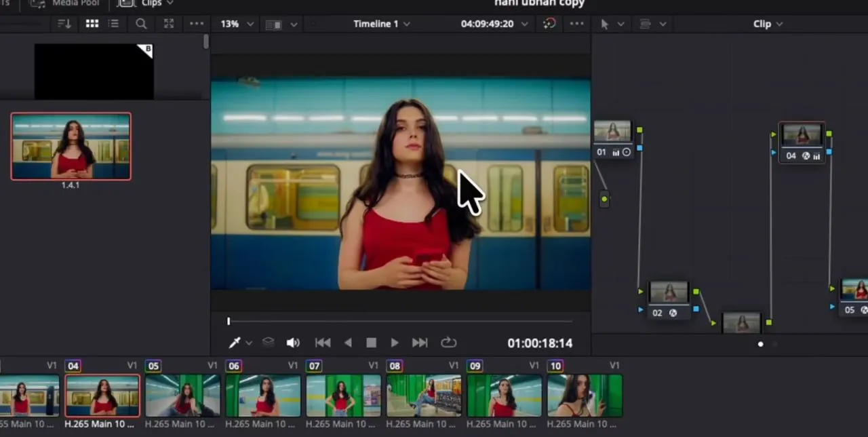The height and width of the screenshot is (437, 868).
Task: Open the viewer three-dot options menu
Action: point(577,24)
